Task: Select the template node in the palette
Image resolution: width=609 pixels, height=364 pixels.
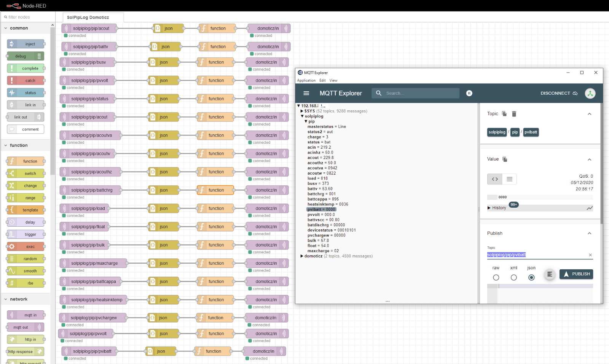Action: coord(26,210)
